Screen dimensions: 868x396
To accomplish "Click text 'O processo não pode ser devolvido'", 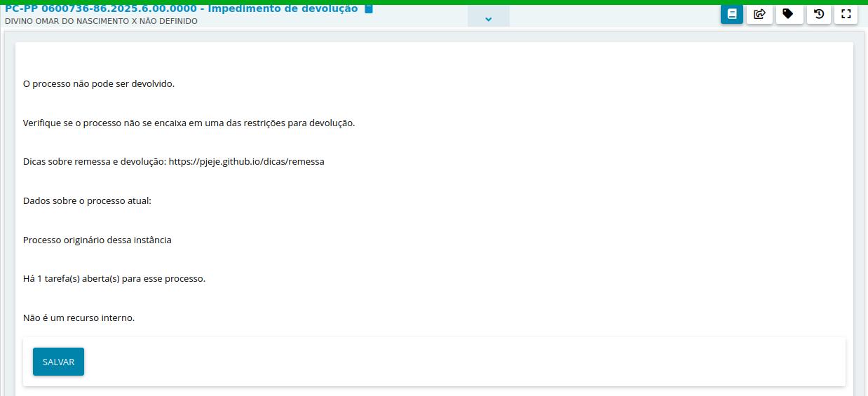I will pyautogui.click(x=98, y=84).
